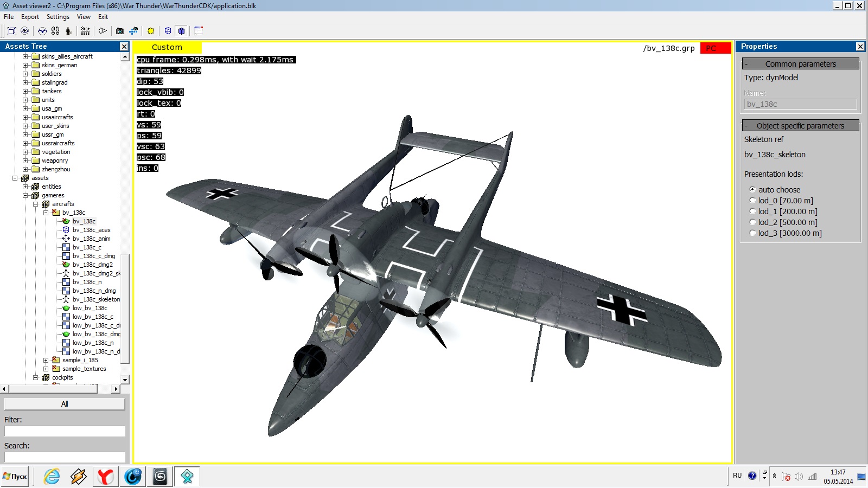Click the blue squares with camera icon
Screen dimensions: 868x488
[133, 31]
